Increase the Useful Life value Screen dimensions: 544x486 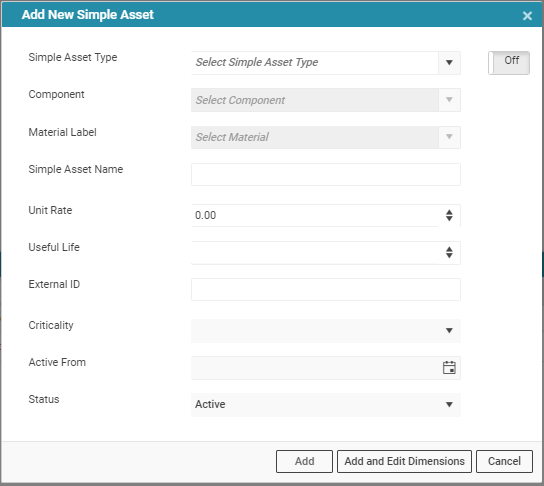449,249
